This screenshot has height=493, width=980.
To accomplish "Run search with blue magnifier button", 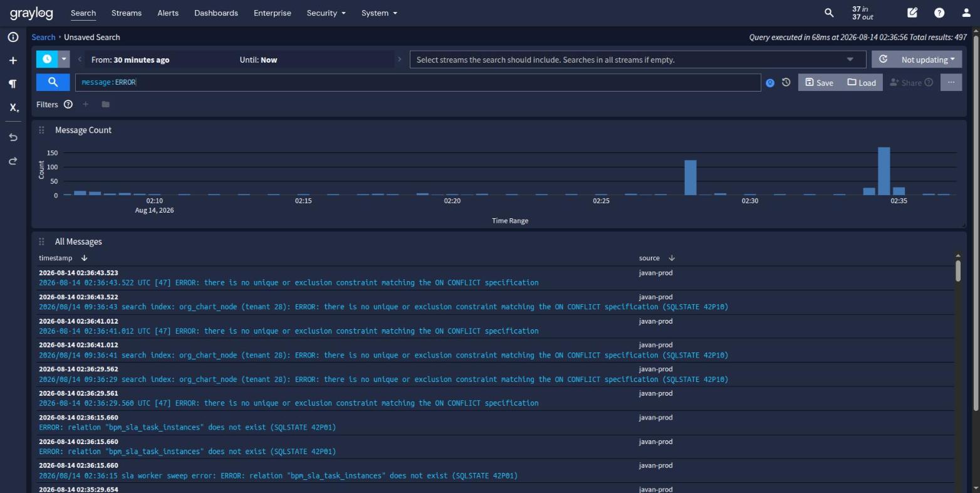I will [53, 82].
